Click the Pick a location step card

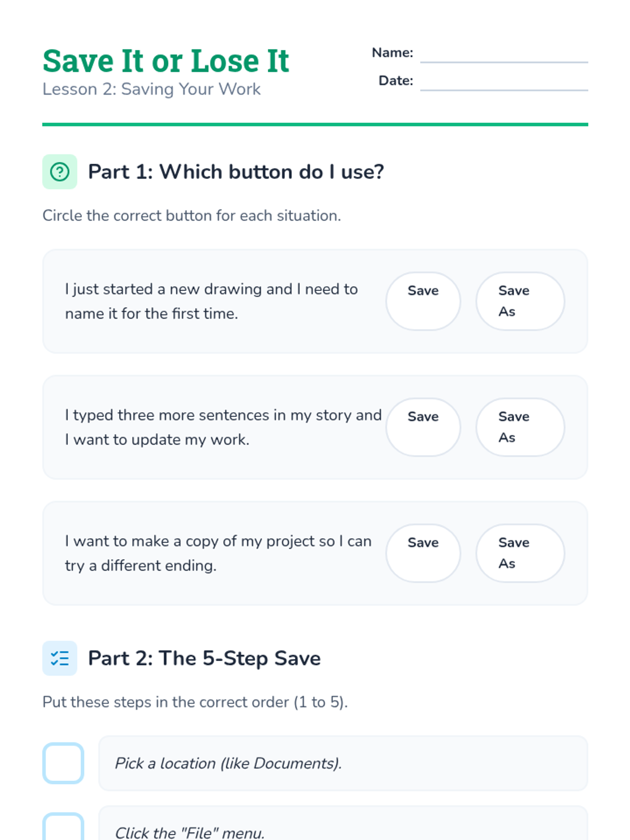click(x=343, y=763)
